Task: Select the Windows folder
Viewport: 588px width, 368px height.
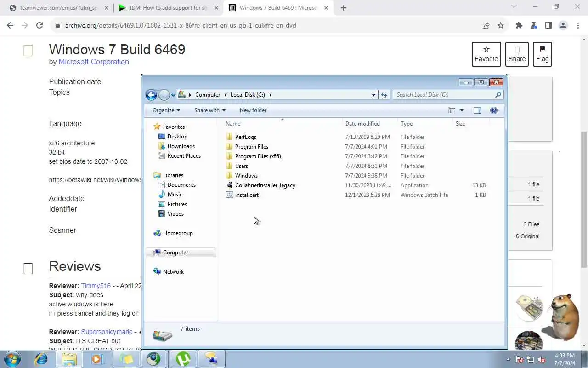Action: point(246,176)
